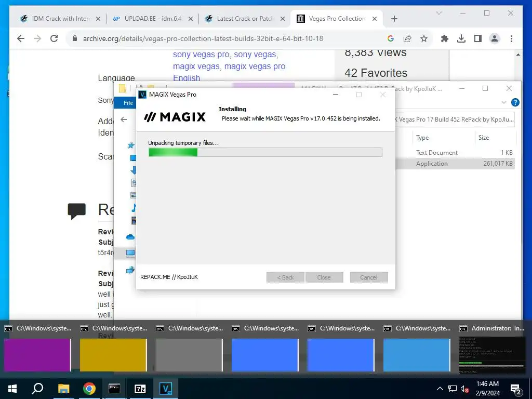Open File Explorer from taskbar

(x=63, y=389)
